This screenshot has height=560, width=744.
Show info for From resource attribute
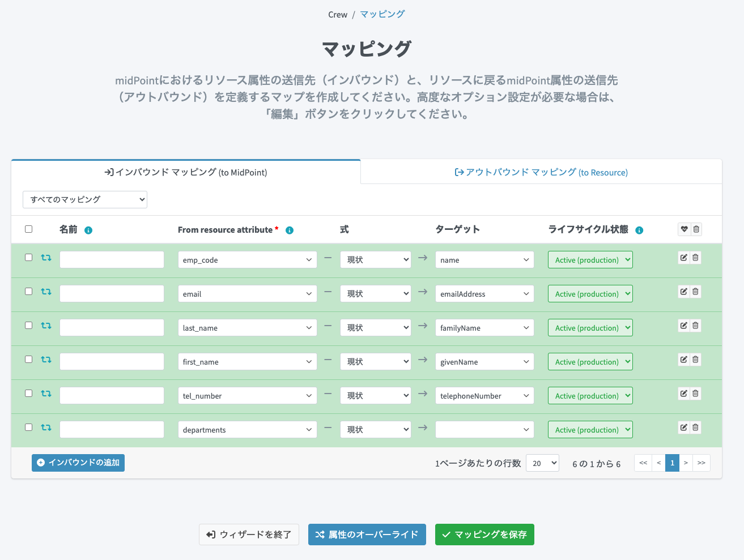tap(290, 230)
